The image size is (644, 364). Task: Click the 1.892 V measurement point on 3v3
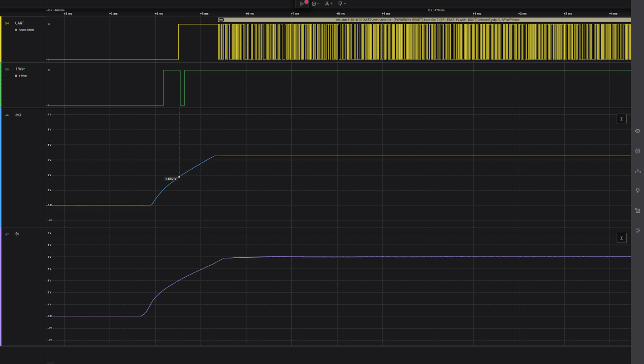[179, 177]
